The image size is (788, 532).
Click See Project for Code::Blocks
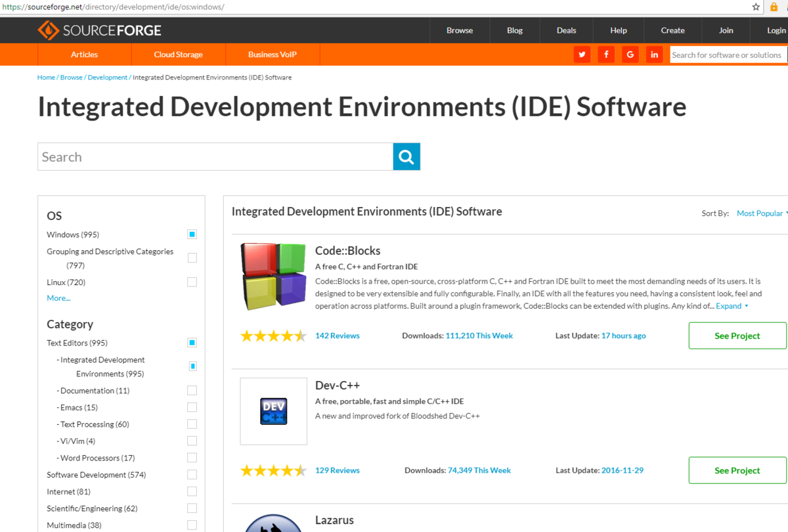737,336
